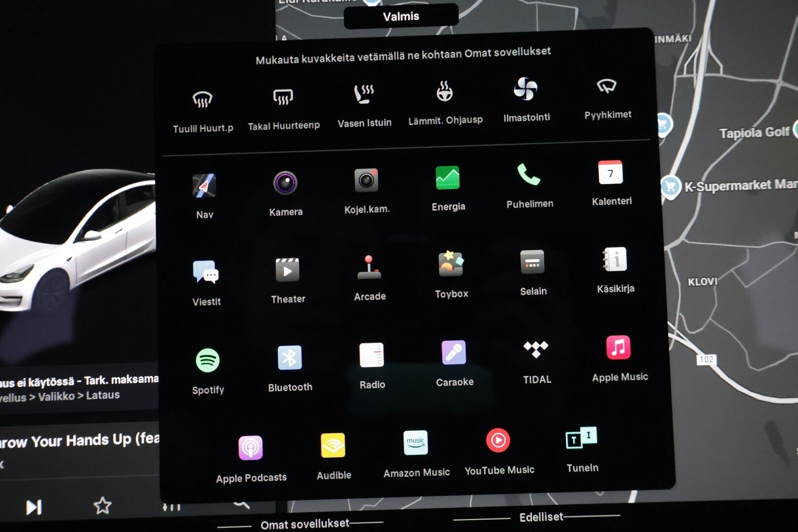Image resolution: width=798 pixels, height=532 pixels.
Task: Tap the Valikko > Lataus notification text
Action: 60,396
